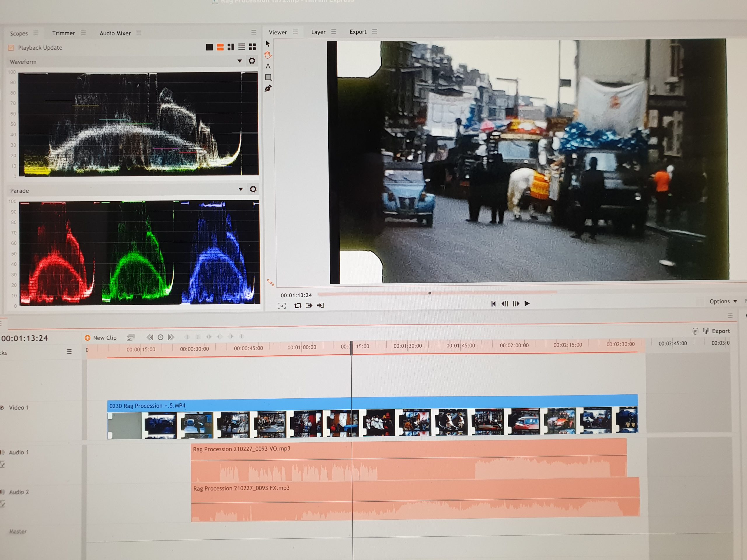Toggle the Playback Update checkbox
This screenshot has height=560, width=747.
click(x=11, y=48)
